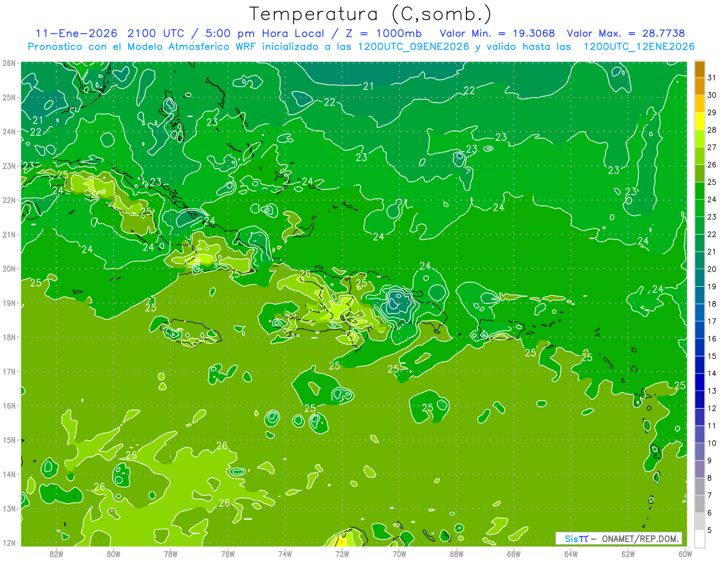Click latitude axis label 13N
This screenshot has width=728, height=562.
pyautogui.click(x=8, y=508)
